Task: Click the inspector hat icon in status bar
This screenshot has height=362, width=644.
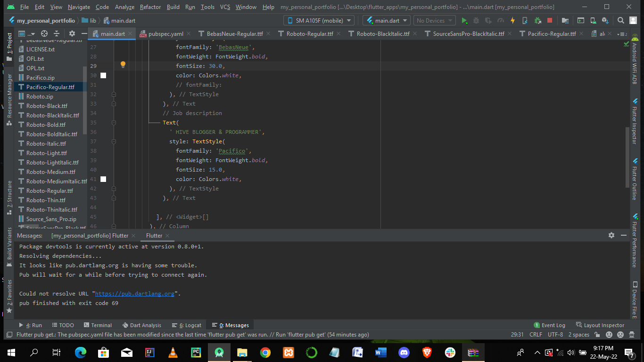Action: (x=632, y=335)
